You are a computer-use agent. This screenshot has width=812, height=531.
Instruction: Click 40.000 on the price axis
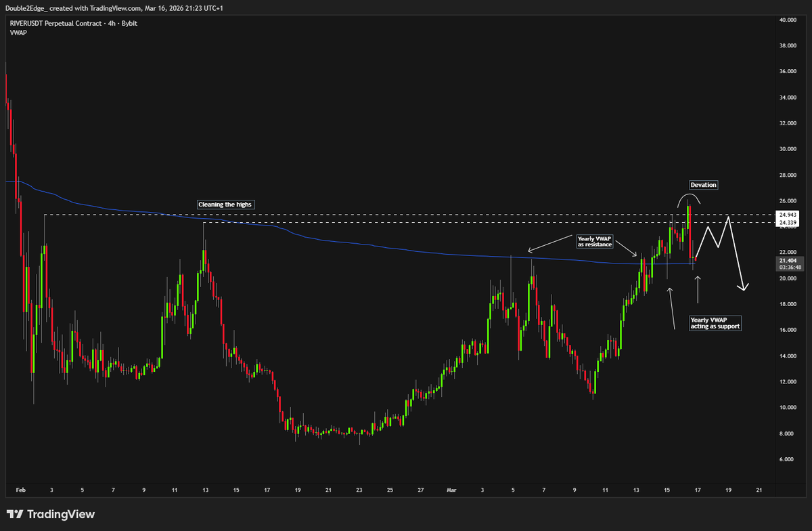pos(787,20)
